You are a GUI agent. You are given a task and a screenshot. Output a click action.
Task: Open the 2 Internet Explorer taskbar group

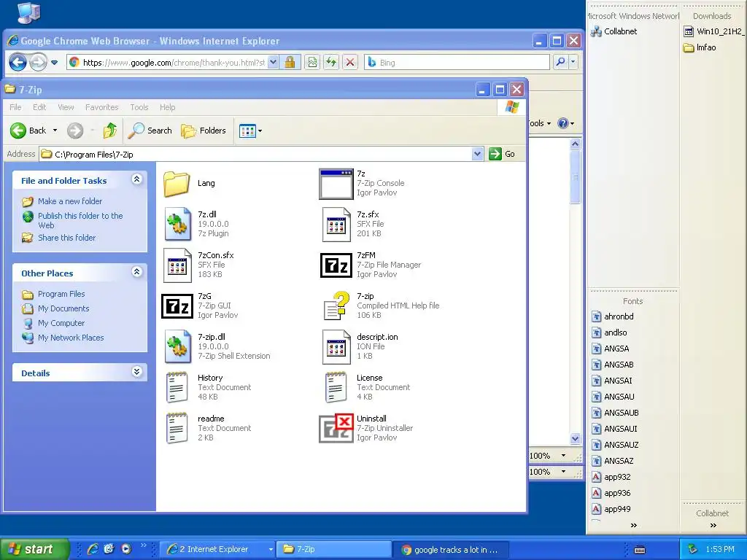pos(217,549)
